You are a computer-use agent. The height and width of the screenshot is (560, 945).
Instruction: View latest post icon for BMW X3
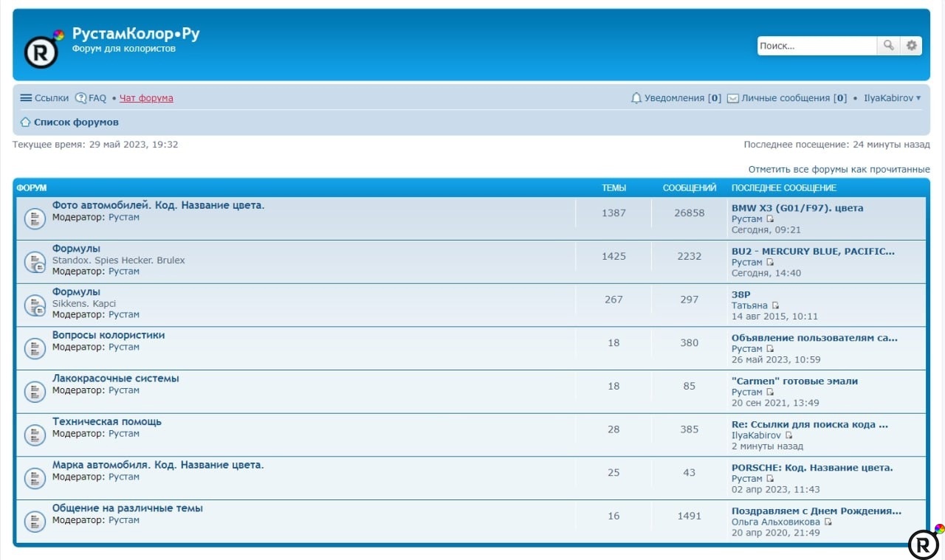[x=770, y=219]
